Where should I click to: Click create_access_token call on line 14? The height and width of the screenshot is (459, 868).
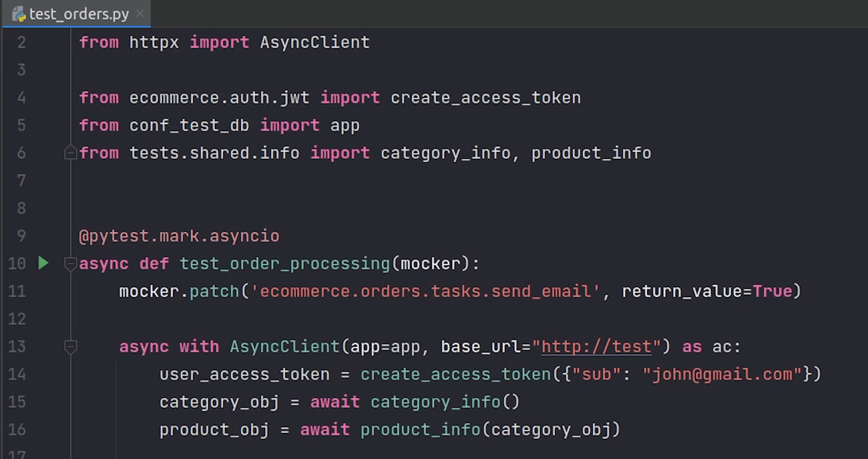[455, 374]
